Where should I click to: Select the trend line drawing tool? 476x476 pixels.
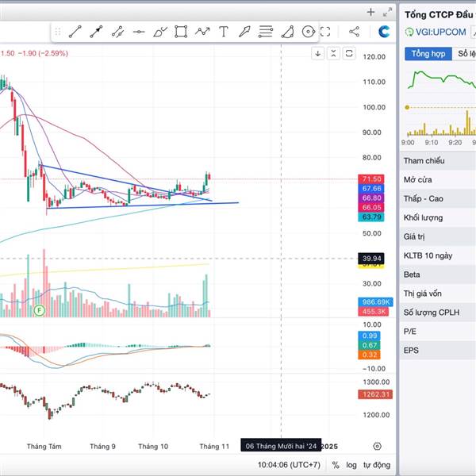click(x=75, y=32)
